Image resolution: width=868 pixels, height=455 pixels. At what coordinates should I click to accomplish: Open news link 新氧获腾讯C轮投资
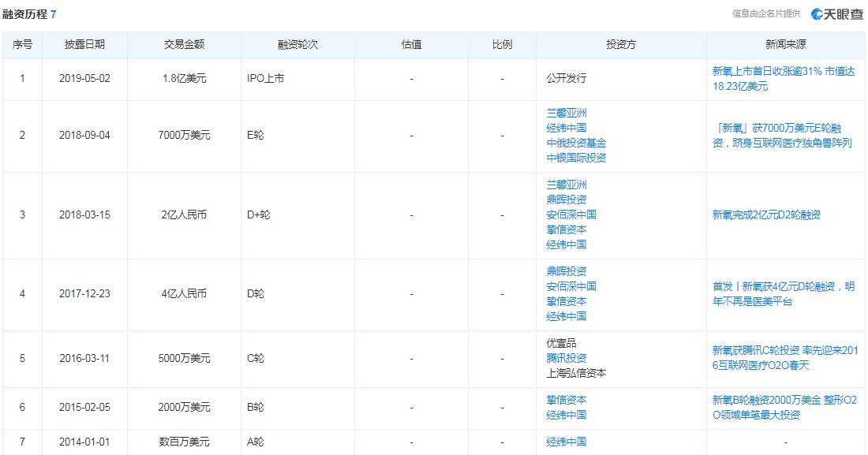[785, 358]
